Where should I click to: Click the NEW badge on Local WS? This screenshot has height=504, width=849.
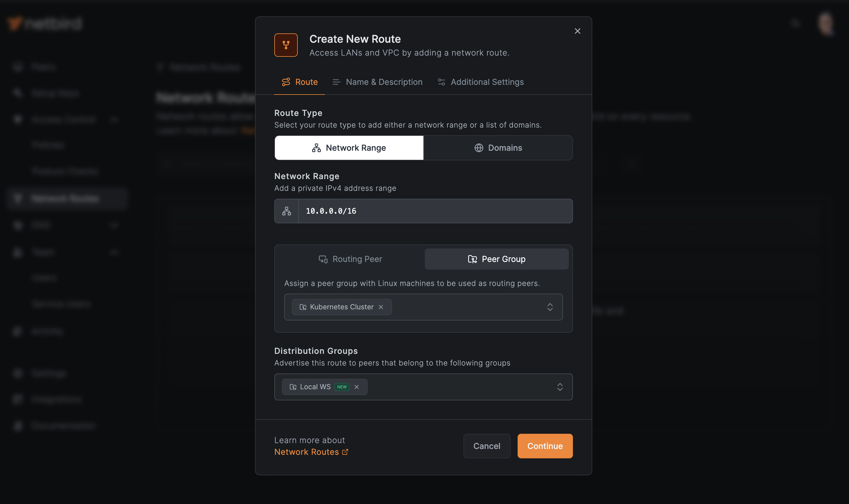click(x=342, y=387)
